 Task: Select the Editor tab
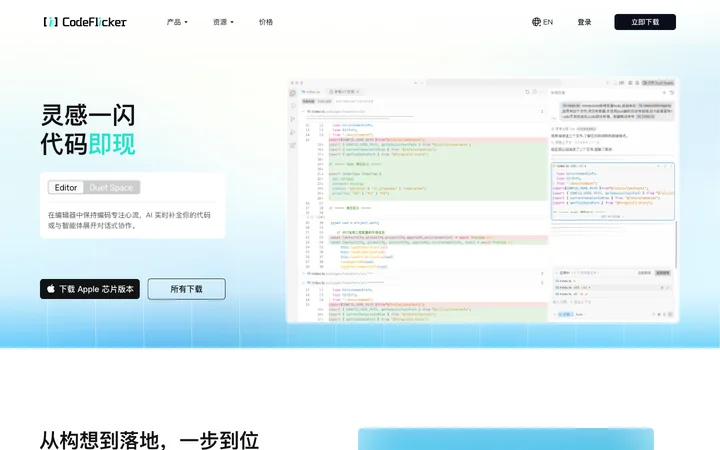click(x=66, y=187)
